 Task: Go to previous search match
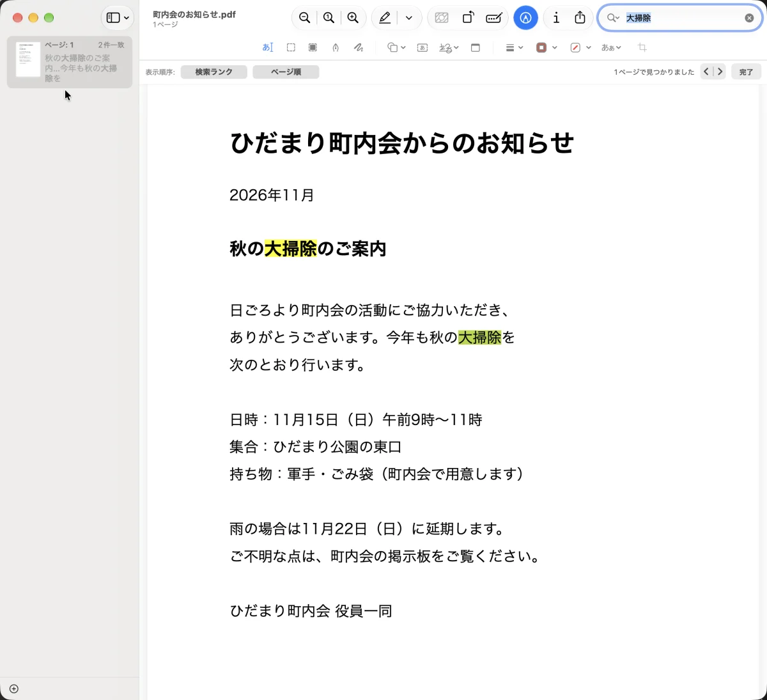point(706,72)
